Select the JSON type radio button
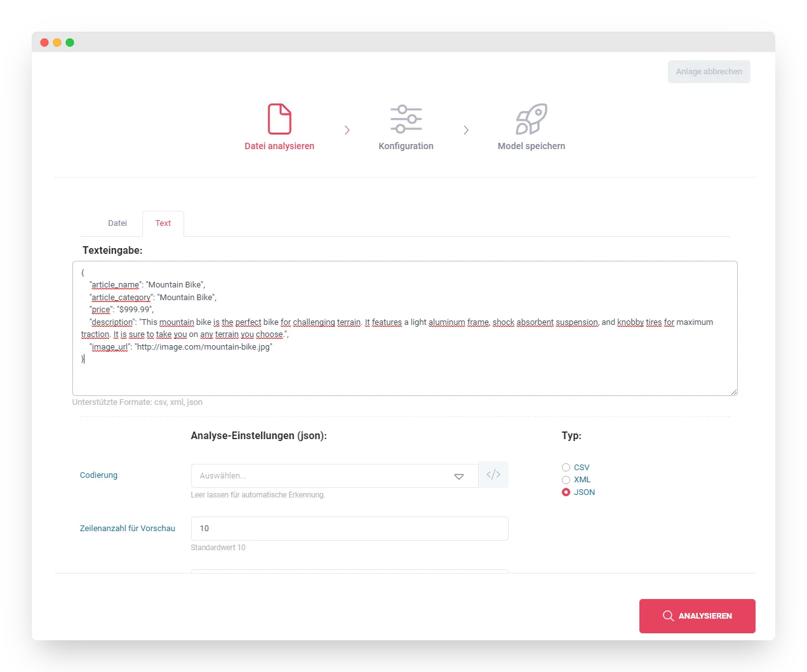 (x=566, y=492)
